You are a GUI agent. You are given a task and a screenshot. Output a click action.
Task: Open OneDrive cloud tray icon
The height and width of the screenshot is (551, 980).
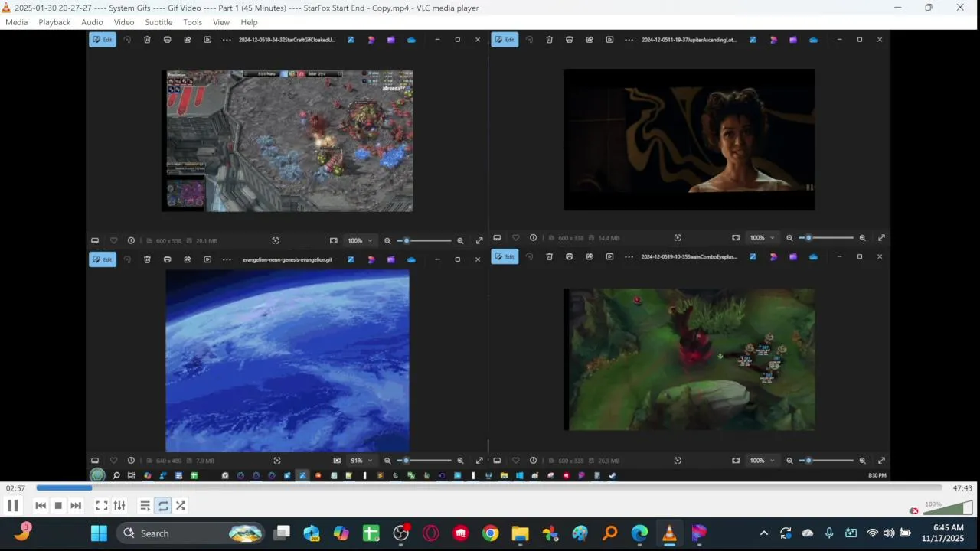tap(808, 533)
